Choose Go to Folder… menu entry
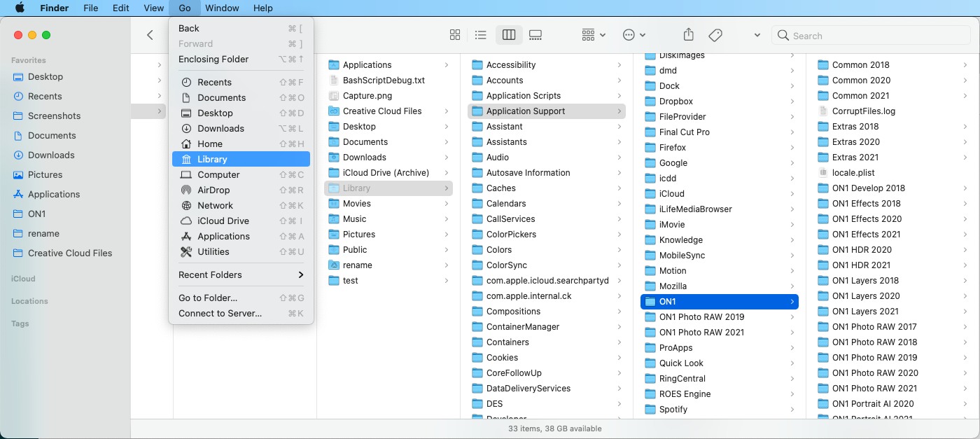The width and height of the screenshot is (980, 439). click(x=208, y=298)
